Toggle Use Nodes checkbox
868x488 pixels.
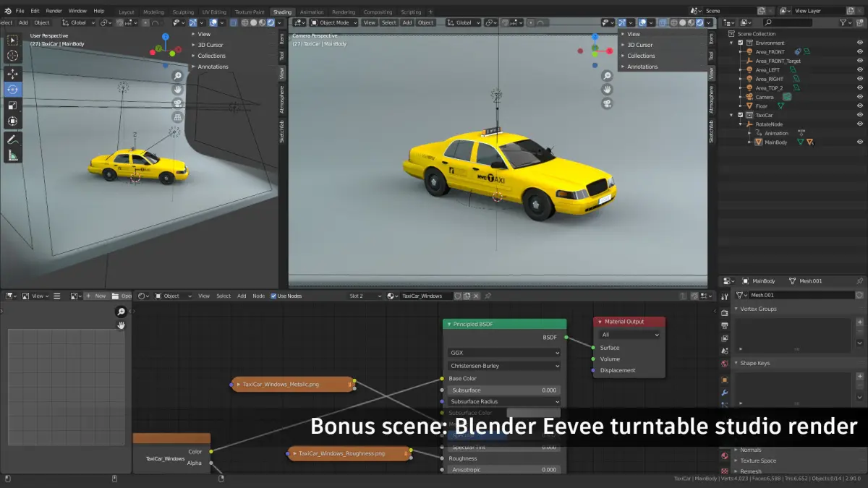coord(273,296)
